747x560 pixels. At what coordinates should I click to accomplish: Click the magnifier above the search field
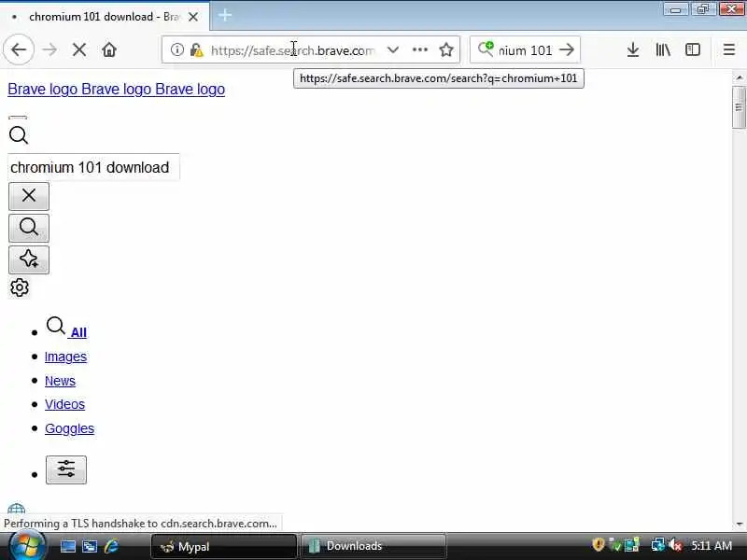[19, 135]
